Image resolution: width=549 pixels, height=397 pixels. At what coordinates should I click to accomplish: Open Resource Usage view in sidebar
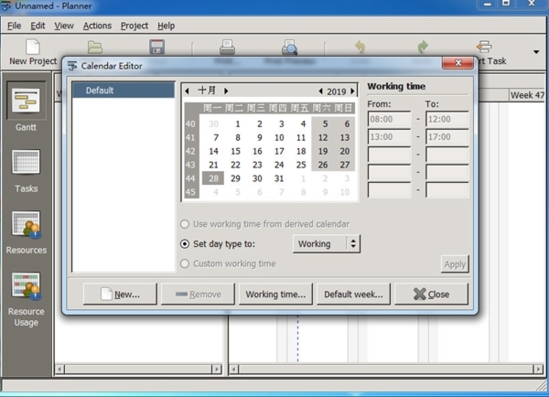point(26,300)
